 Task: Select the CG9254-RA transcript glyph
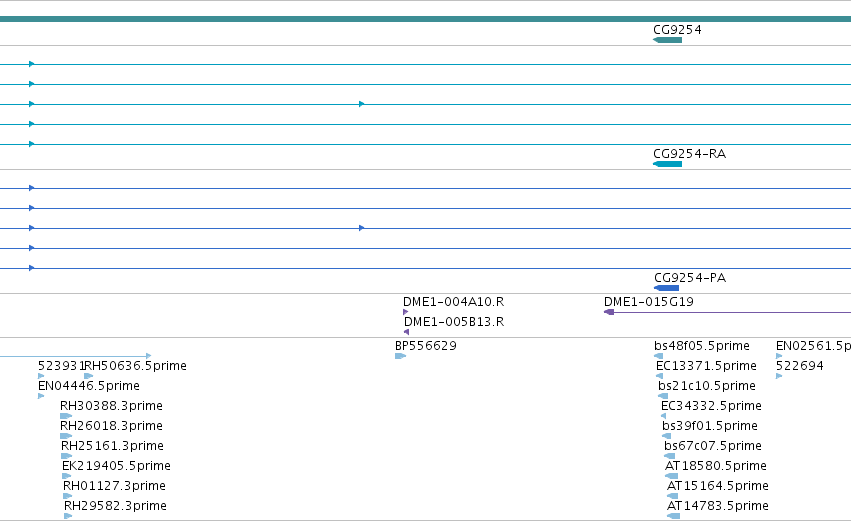pos(668,164)
